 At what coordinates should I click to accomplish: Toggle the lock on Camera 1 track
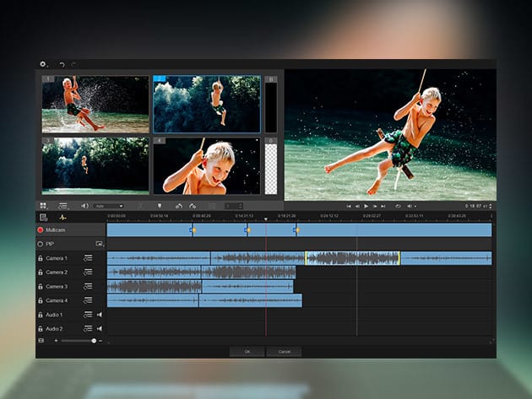tap(40, 258)
